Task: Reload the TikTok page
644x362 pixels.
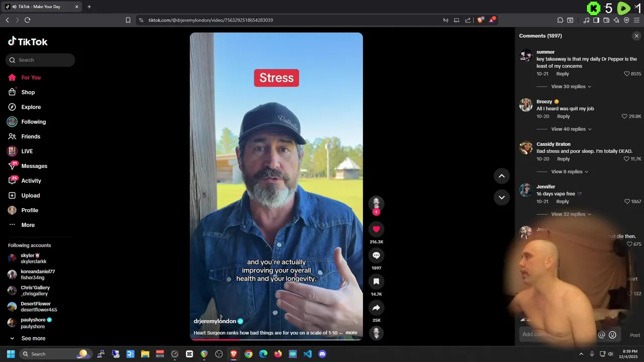Action: [27, 20]
